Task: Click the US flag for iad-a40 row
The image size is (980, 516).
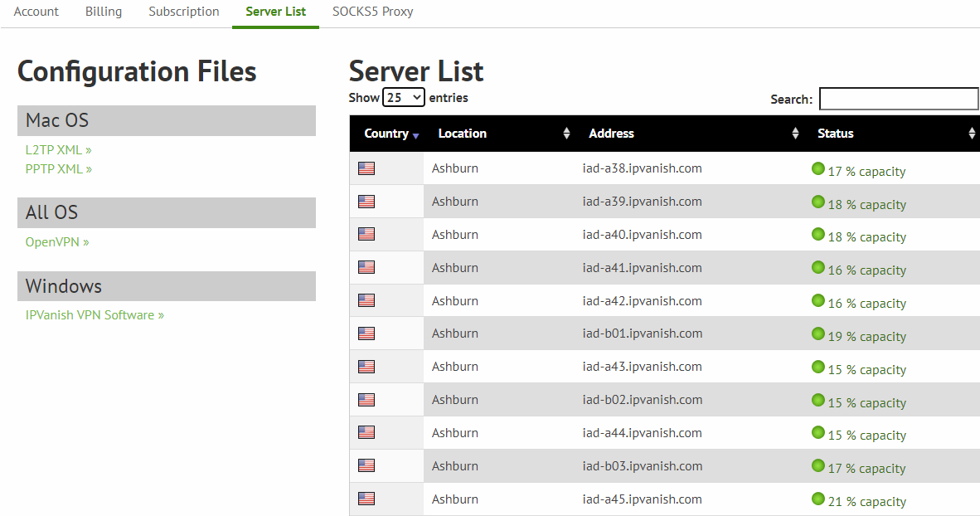Action: (366, 234)
